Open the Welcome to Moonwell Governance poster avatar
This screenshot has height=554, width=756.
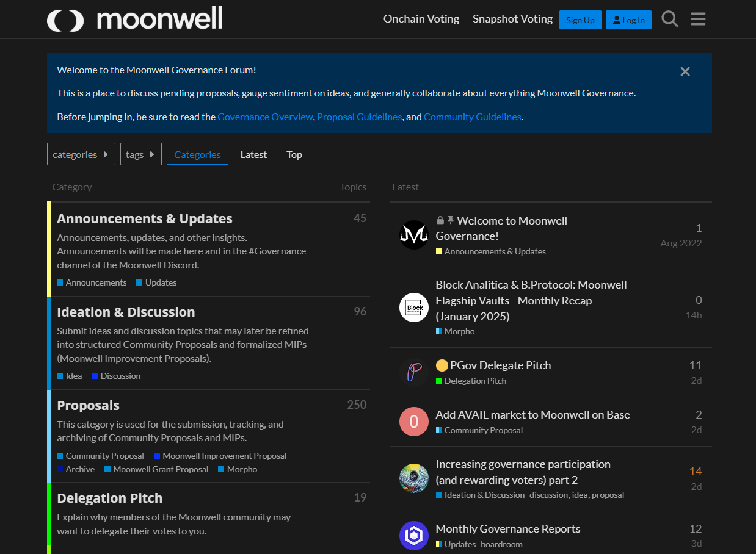(x=414, y=235)
